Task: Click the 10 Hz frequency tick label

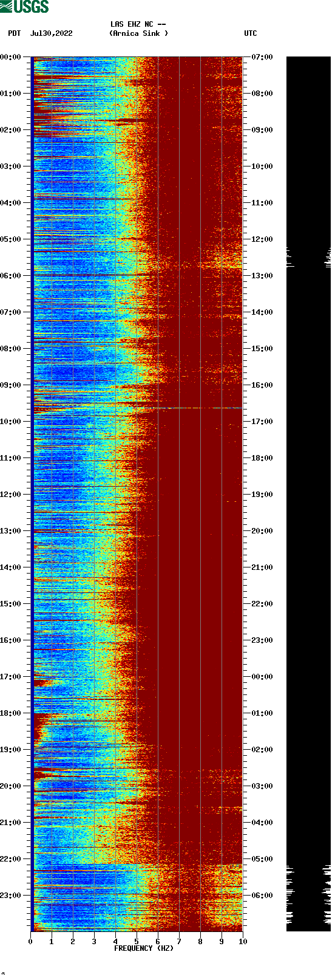Action: pos(243,941)
